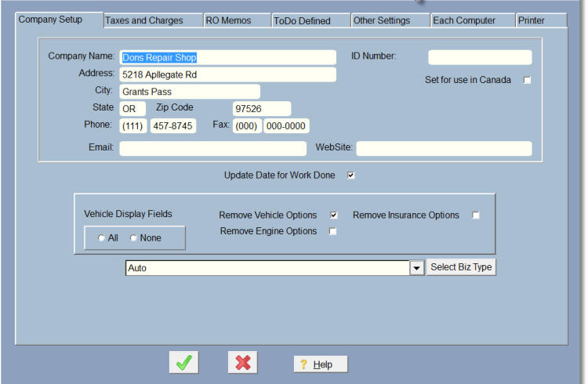The width and height of the screenshot is (588, 384).
Task: Open Help with the question mark button
Action: (320, 364)
